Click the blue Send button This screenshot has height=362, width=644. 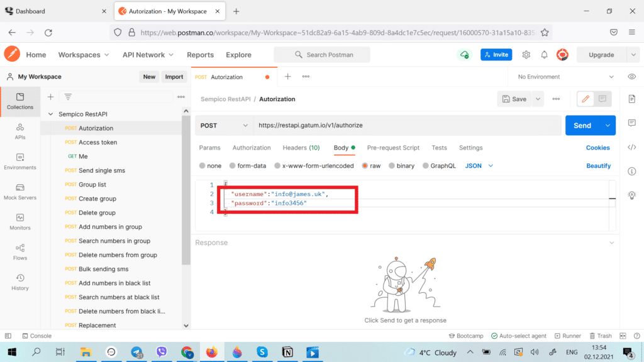(x=582, y=125)
